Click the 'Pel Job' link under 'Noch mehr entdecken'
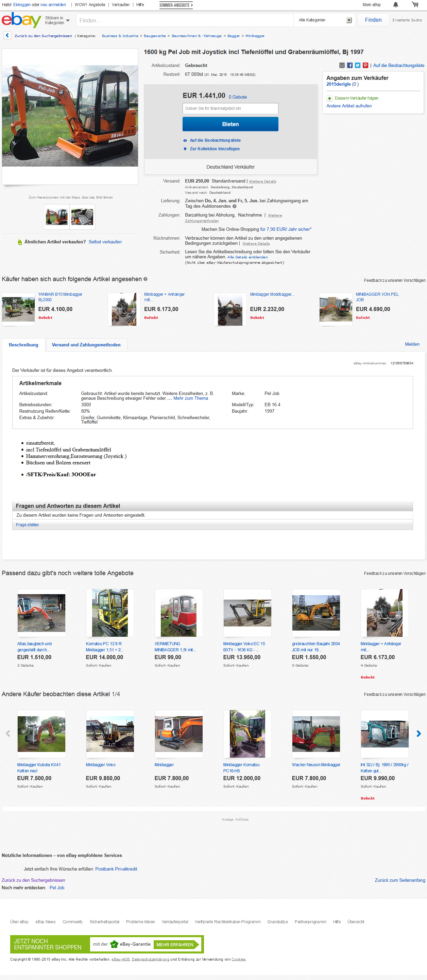The width and height of the screenshot is (427, 980). (x=57, y=888)
